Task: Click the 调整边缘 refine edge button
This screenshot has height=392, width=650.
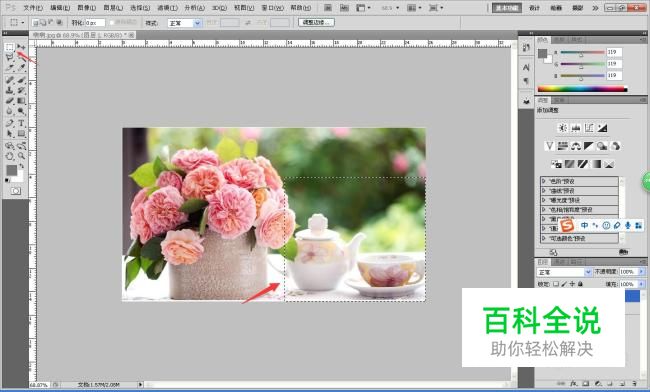Action: [316, 22]
